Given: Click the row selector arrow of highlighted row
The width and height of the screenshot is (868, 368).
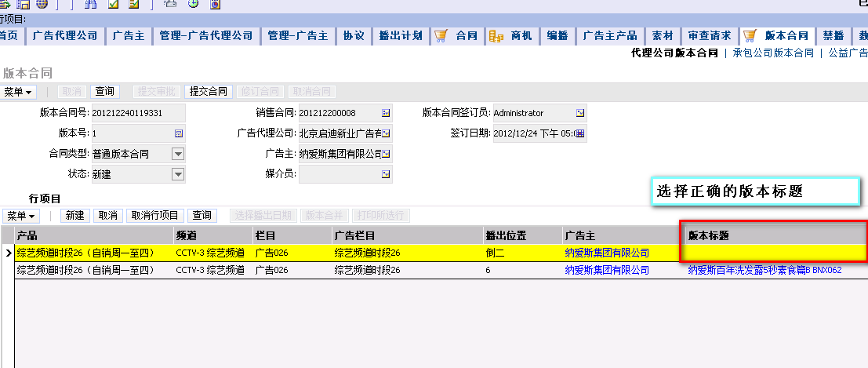Looking at the screenshot, I should tap(8, 253).
